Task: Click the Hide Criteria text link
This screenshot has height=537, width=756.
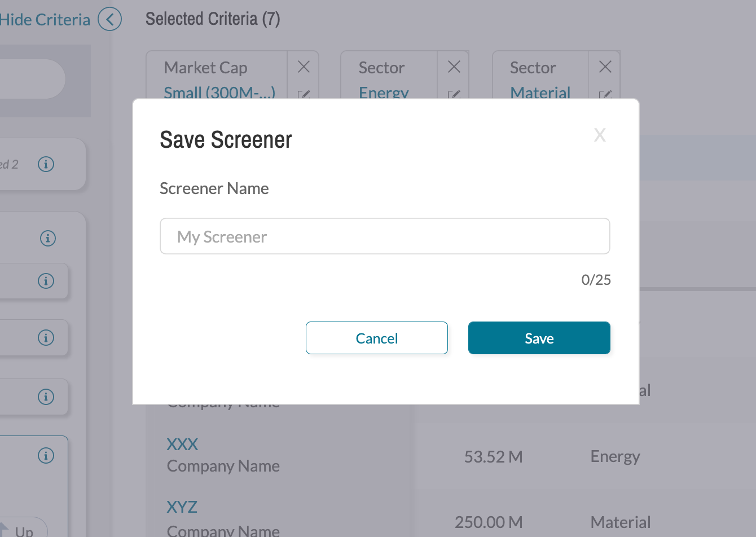Action: point(45,20)
